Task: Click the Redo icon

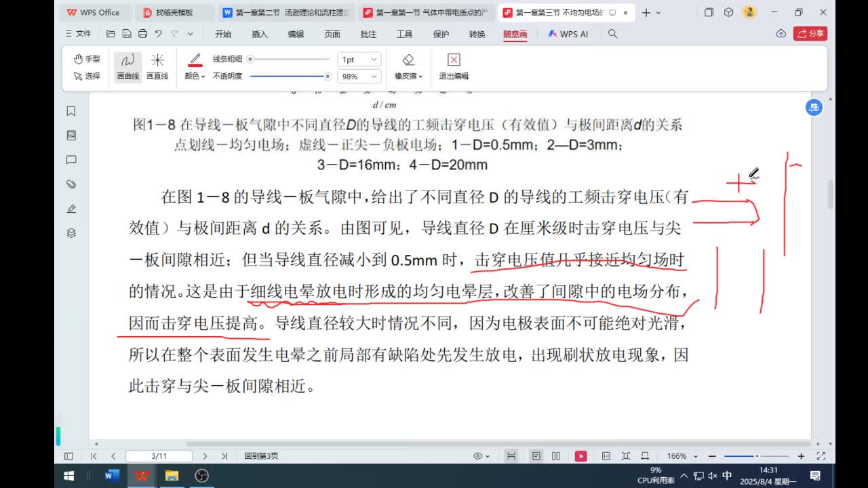Action: point(174,33)
